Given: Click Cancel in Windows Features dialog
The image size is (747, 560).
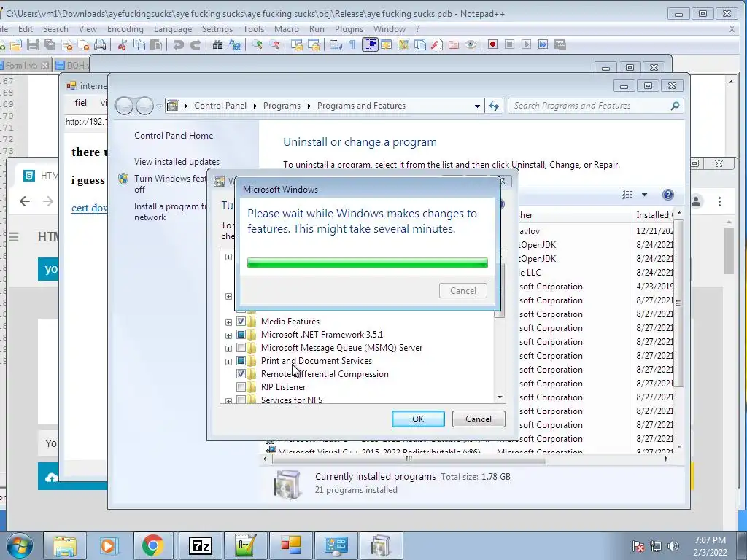Looking at the screenshot, I should tap(479, 419).
